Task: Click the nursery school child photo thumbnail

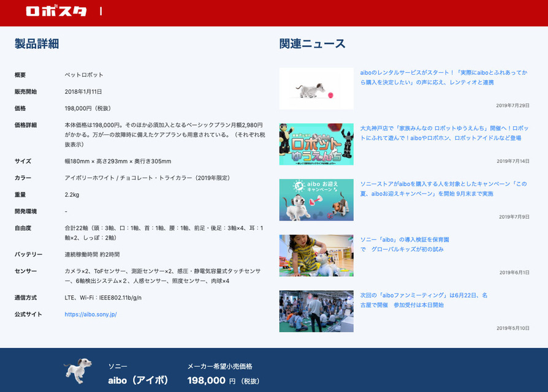Action: coord(316,255)
